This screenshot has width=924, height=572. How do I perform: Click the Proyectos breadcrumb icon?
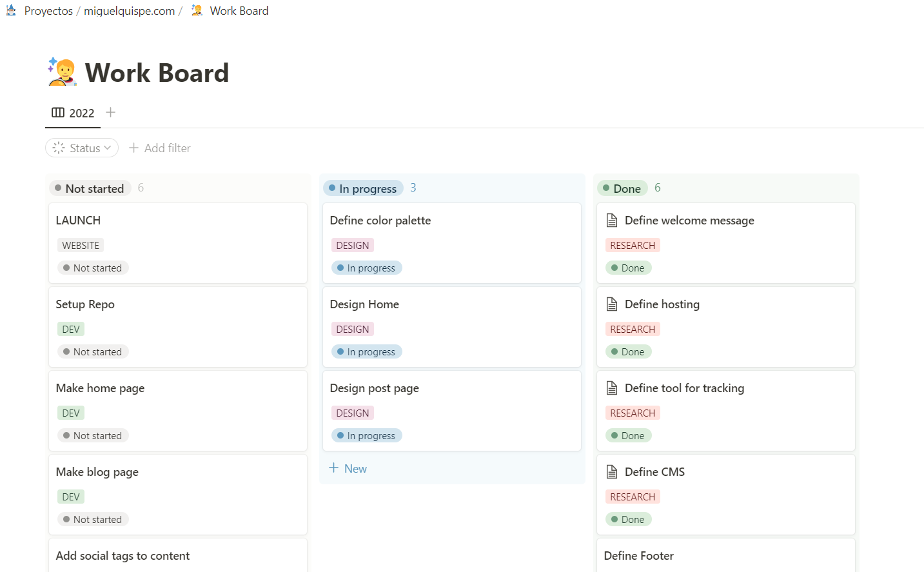(x=11, y=10)
